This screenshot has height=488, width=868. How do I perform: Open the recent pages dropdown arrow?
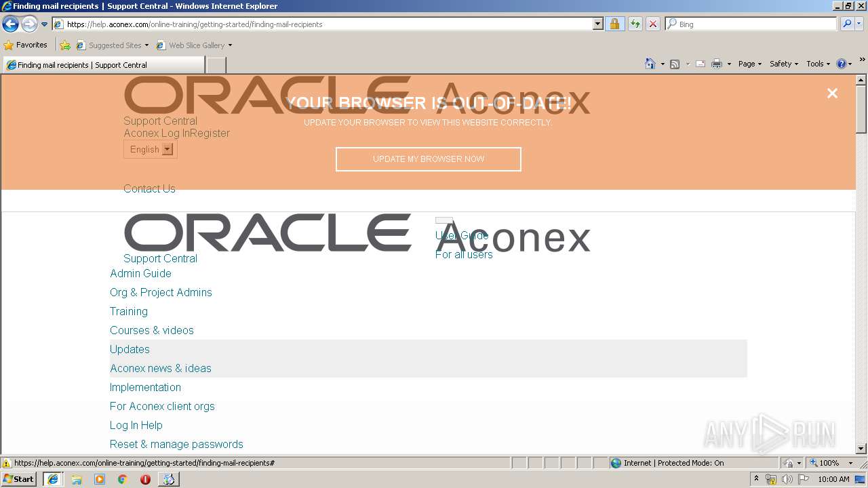click(44, 24)
